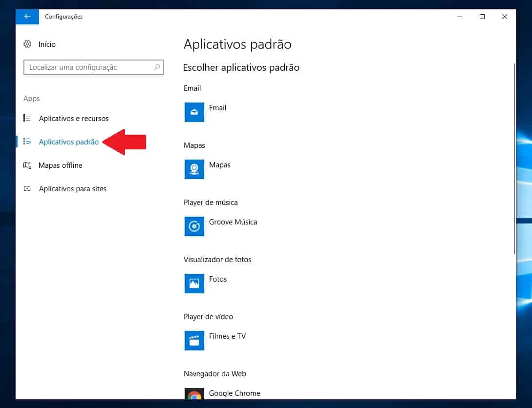Open Mapas offline settings page
532x408 pixels.
(x=61, y=165)
